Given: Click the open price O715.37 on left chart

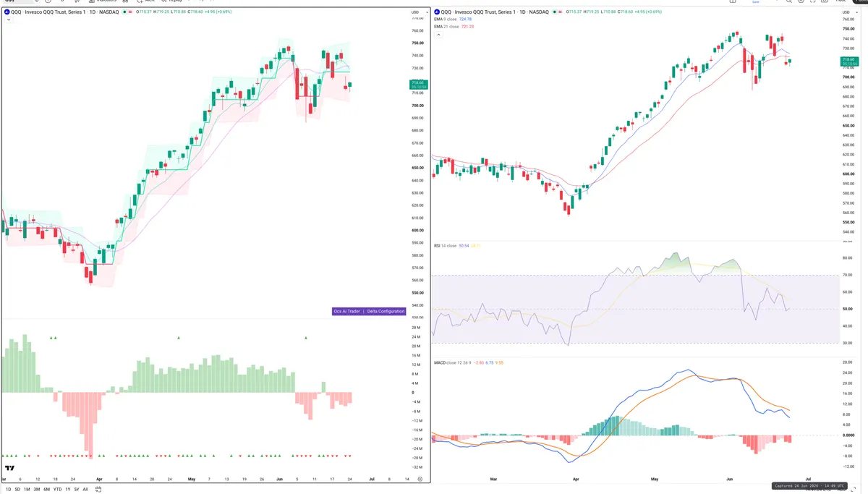Looking at the screenshot, I should [143, 12].
